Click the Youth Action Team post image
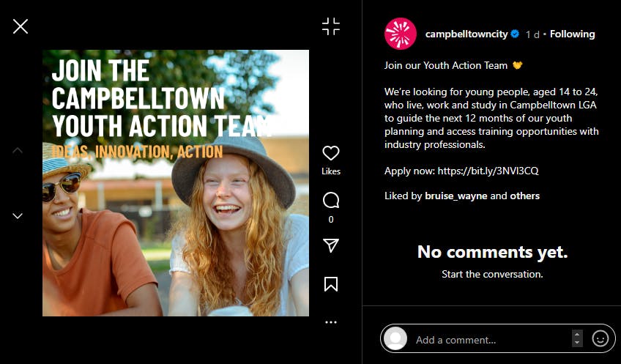The width and height of the screenshot is (621, 364). [x=176, y=183]
